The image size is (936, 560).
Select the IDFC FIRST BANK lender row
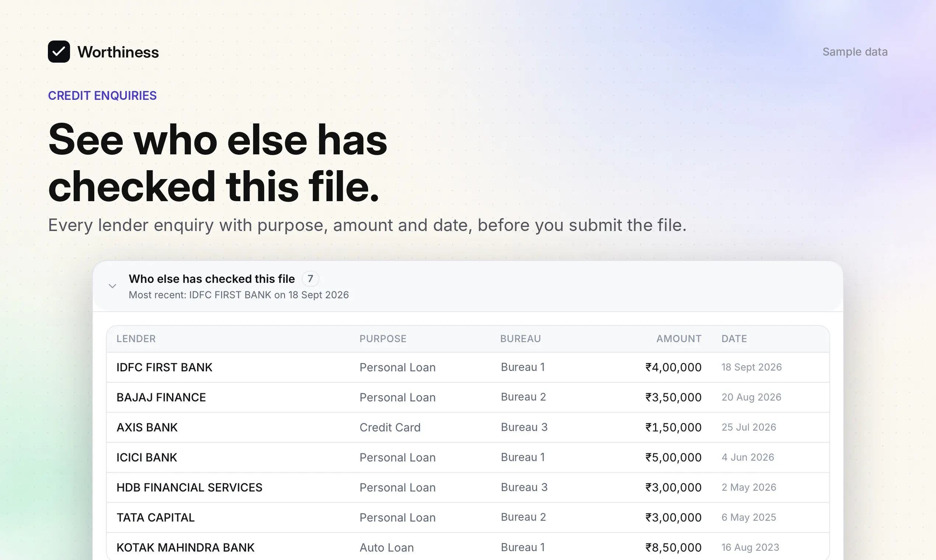[x=468, y=368]
